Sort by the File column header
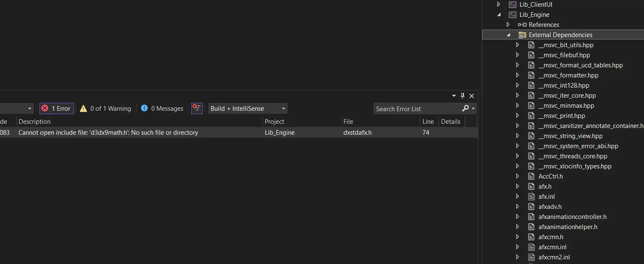The image size is (644, 264). pyautogui.click(x=380, y=122)
